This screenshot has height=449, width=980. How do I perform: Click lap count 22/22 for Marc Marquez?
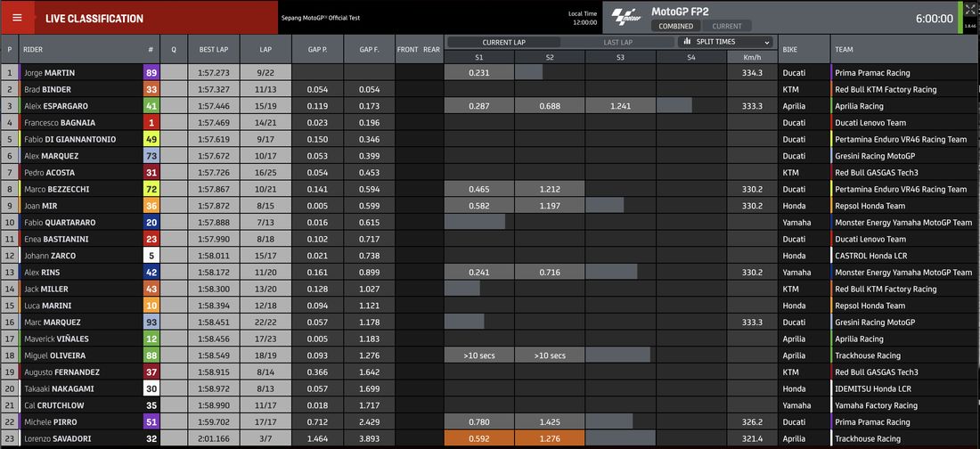tap(265, 322)
